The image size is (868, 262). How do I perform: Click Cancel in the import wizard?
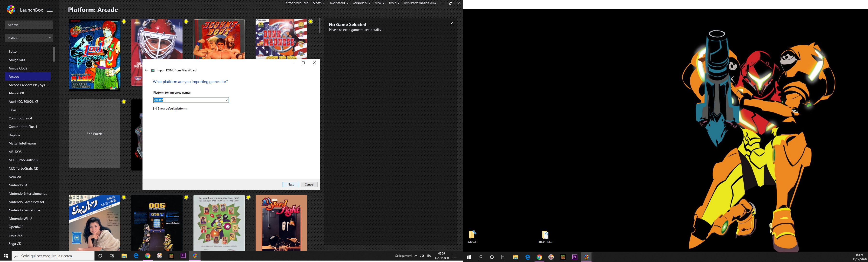309,185
